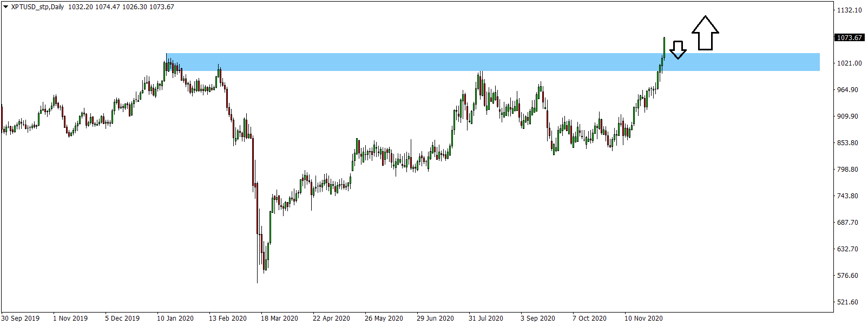The image size is (868, 325).
Task: Click the close value 1073.67 in chart header
Action: [x=161, y=7]
